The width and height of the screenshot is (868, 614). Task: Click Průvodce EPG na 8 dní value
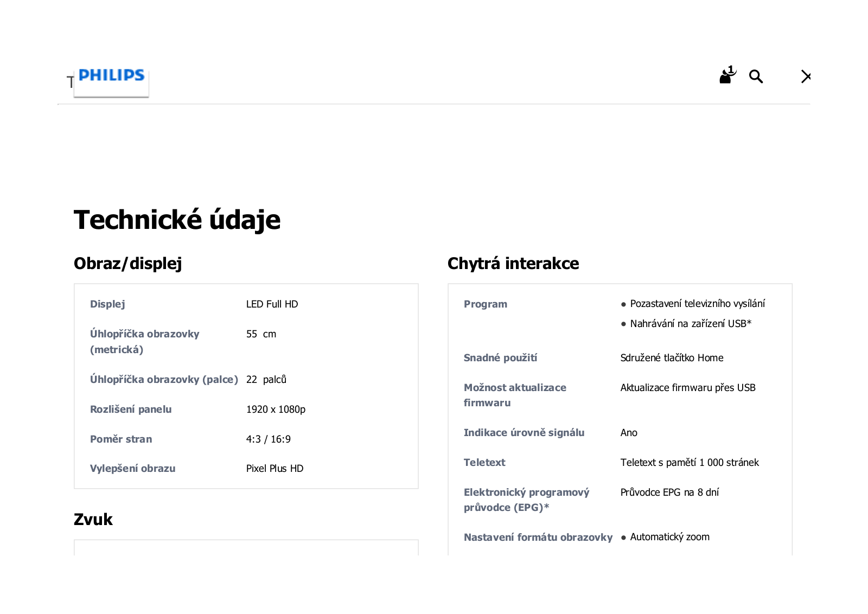point(669,493)
